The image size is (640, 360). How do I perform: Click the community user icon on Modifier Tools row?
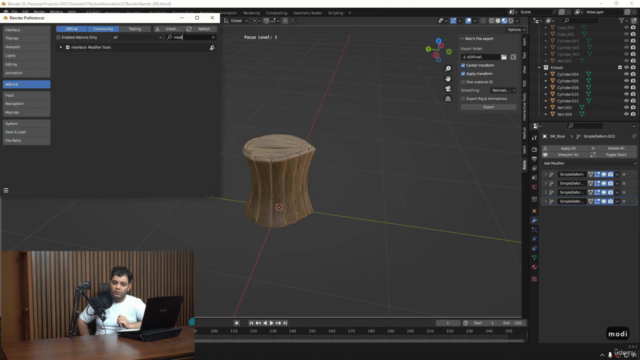(x=212, y=47)
